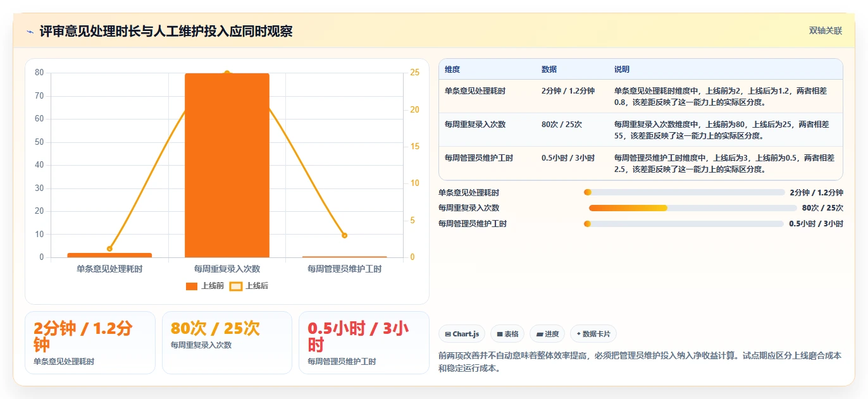
Task: Click the 双轴关联 label in header
Action: tap(826, 31)
